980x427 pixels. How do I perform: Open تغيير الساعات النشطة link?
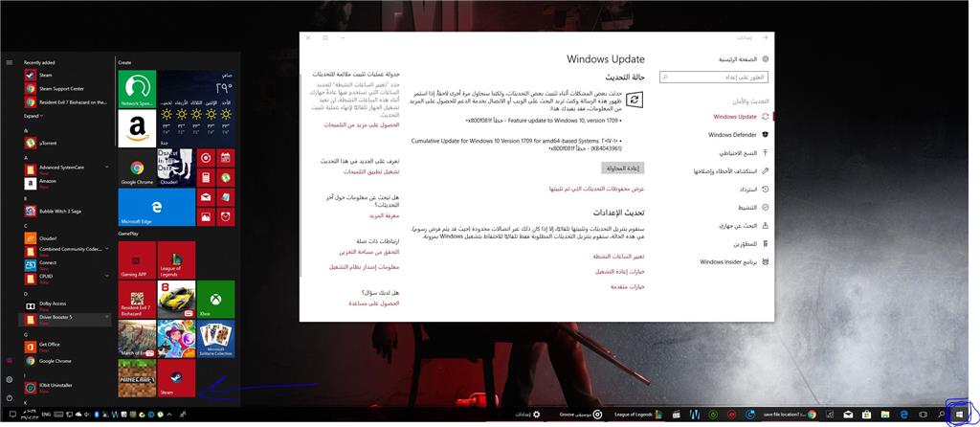point(620,257)
